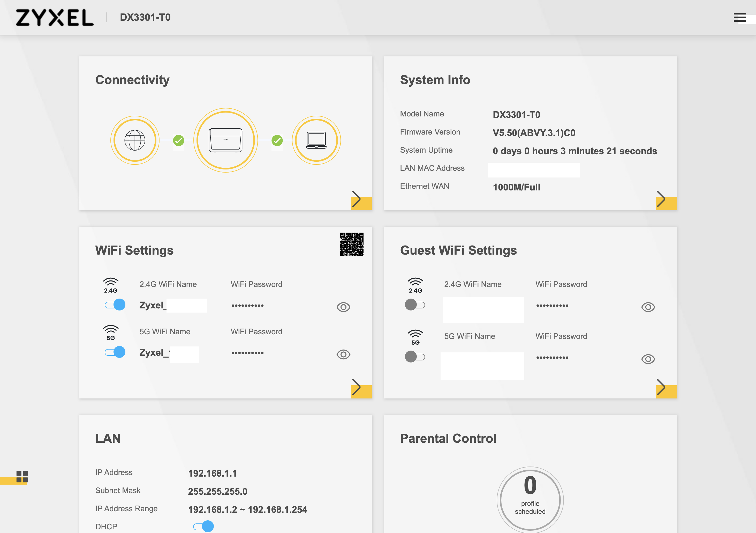Click the router device icon in Connectivity

point(225,140)
